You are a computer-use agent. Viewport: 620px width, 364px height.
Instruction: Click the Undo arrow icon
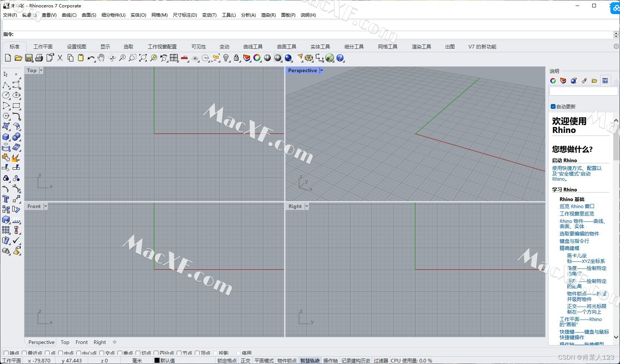point(91,58)
